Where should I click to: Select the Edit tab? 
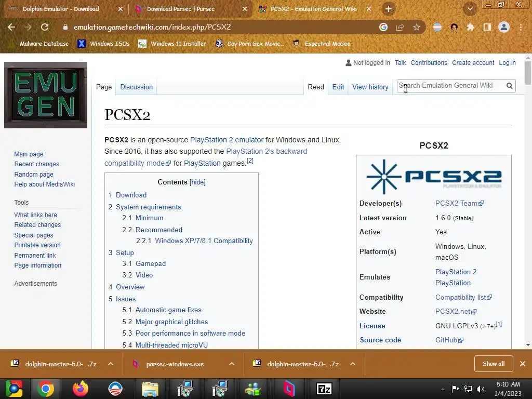(338, 87)
